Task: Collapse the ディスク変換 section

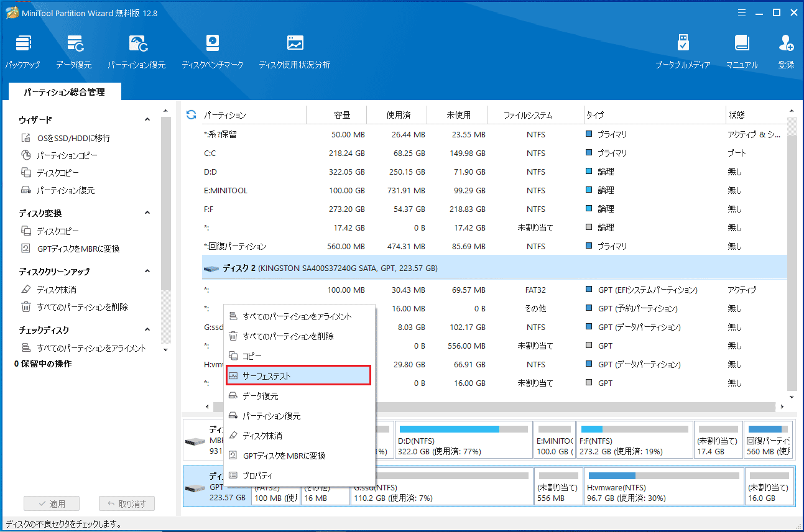Action: click(x=147, y=213)
